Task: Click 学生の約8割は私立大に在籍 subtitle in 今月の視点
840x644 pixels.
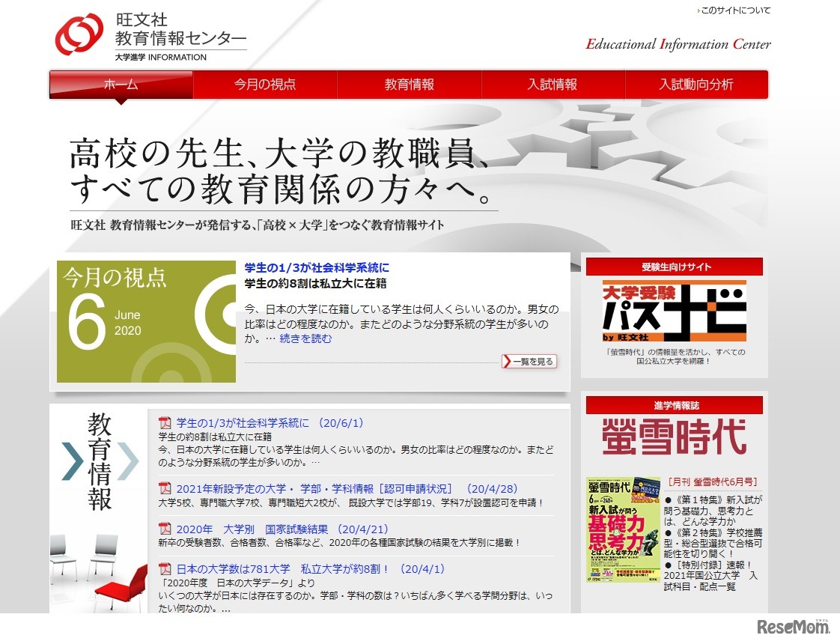Action: pyautogui.click(x=315, y=283)
